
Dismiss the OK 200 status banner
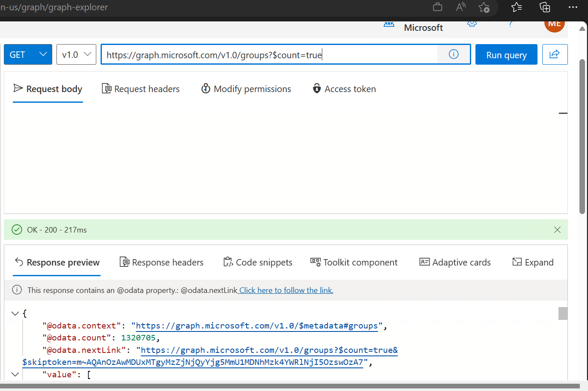click(x=557, y=230)
